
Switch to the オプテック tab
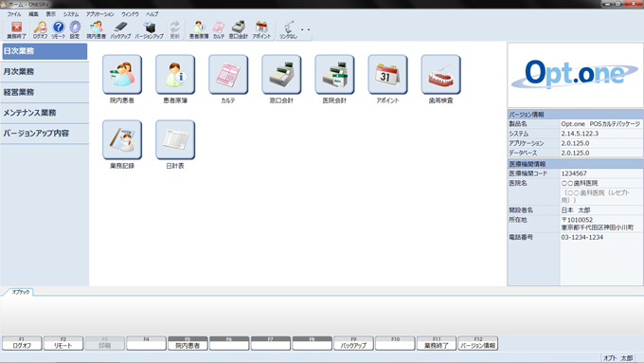pyautogui.click(x=21, y=292)
